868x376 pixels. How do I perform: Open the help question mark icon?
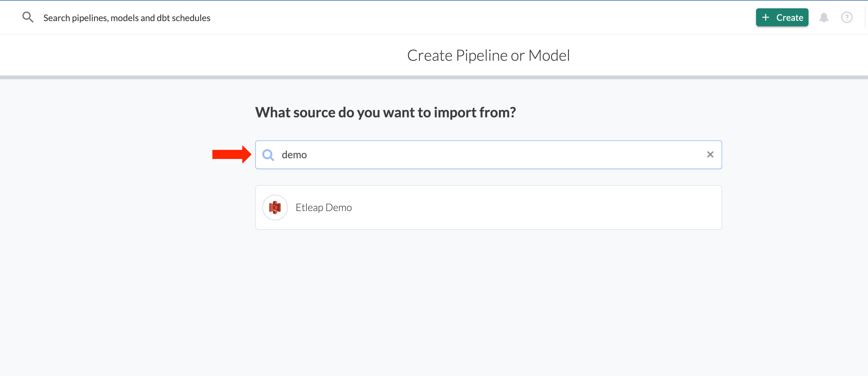coord(847,18)
